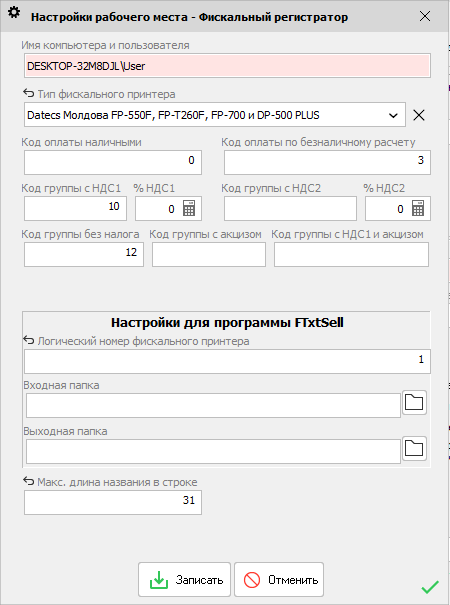Reset fiscal printer type with the undo arrow
Image resolution: width=450 pixels, height=605 pixels.
29,93
